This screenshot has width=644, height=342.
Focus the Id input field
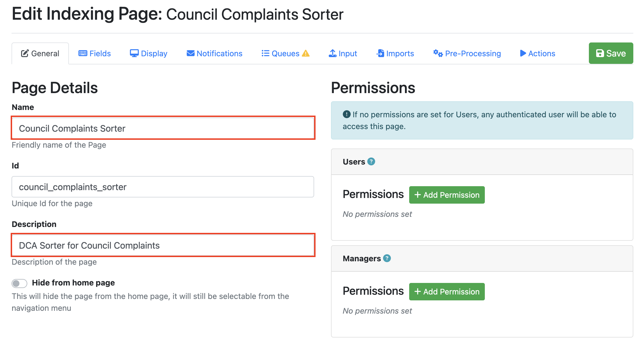163,187
